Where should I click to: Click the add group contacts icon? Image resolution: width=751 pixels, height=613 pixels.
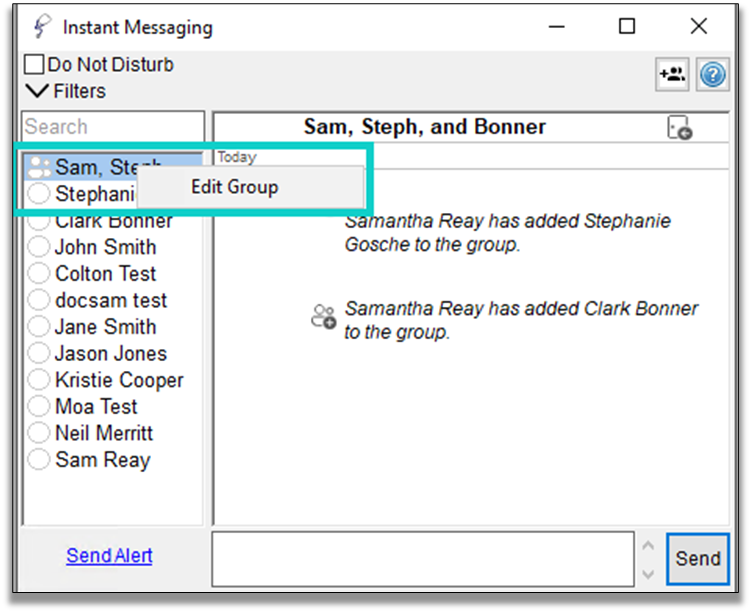(672, 74)
